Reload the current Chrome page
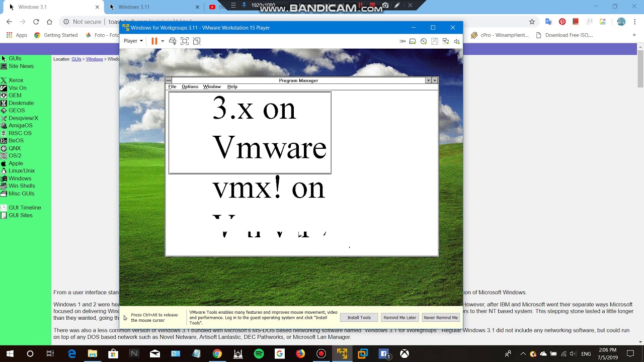The image size is (644, 362). [36, 22]
